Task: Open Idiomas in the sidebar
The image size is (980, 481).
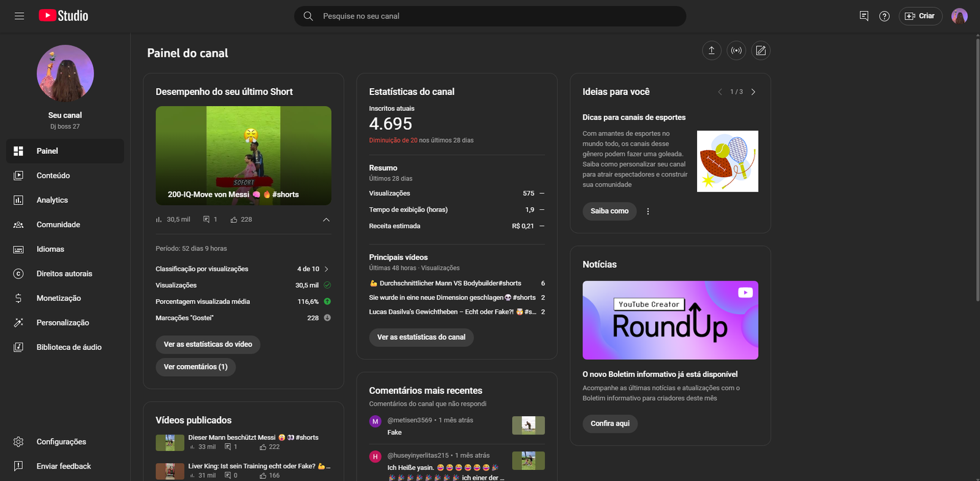Action: (65, 249)
